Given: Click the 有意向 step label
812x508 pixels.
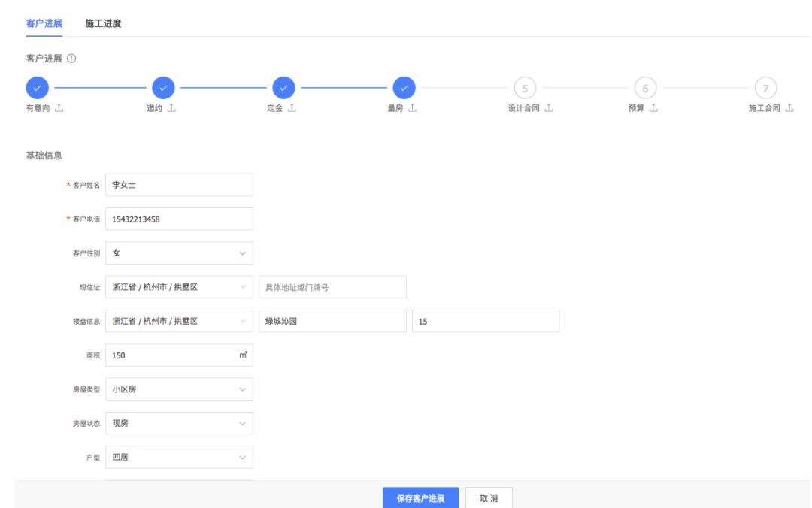Looking at the screenshot, I should 38,108.
